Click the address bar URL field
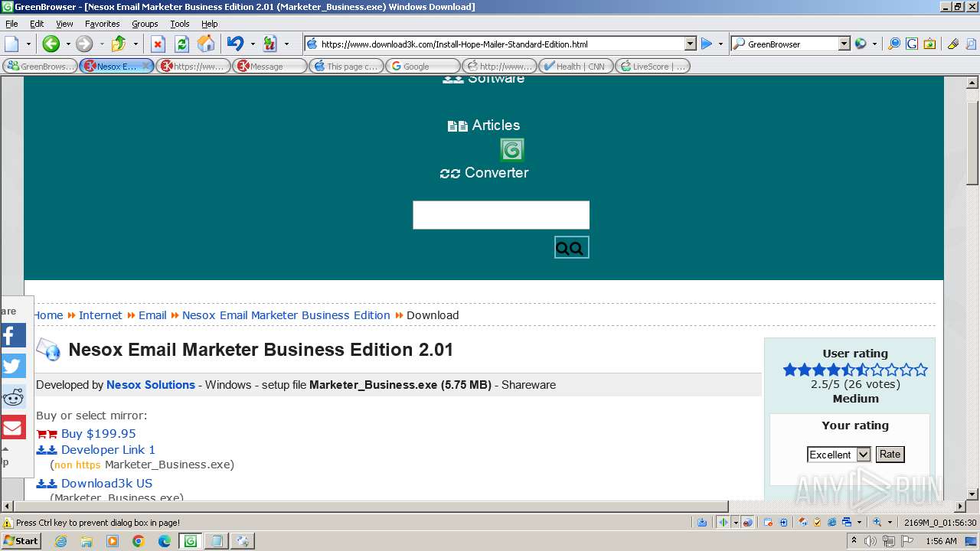 tap(500, 44)
